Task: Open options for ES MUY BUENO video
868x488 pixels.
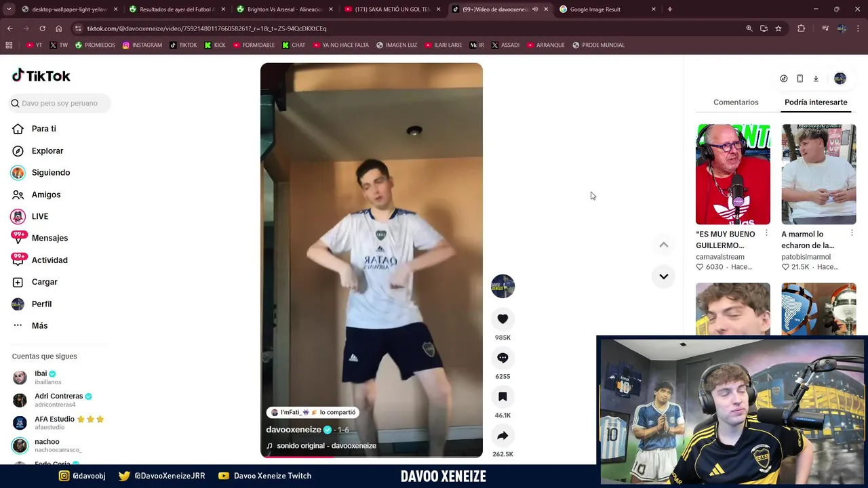Action: pos(766,233)
